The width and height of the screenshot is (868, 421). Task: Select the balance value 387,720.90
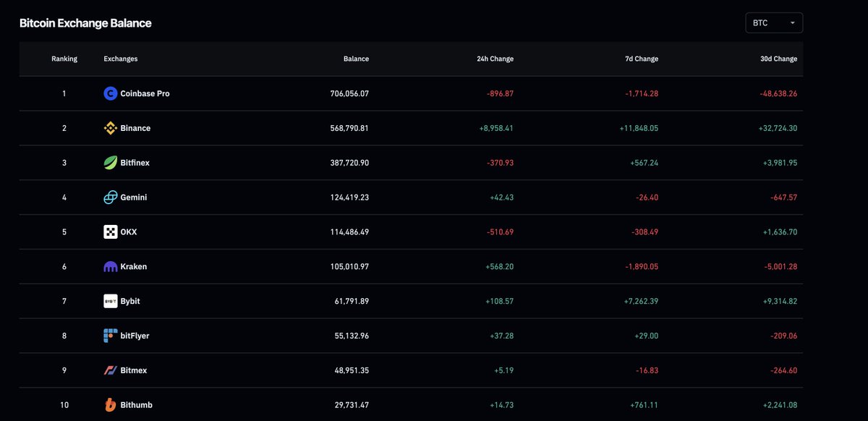[x=349, y=163]
